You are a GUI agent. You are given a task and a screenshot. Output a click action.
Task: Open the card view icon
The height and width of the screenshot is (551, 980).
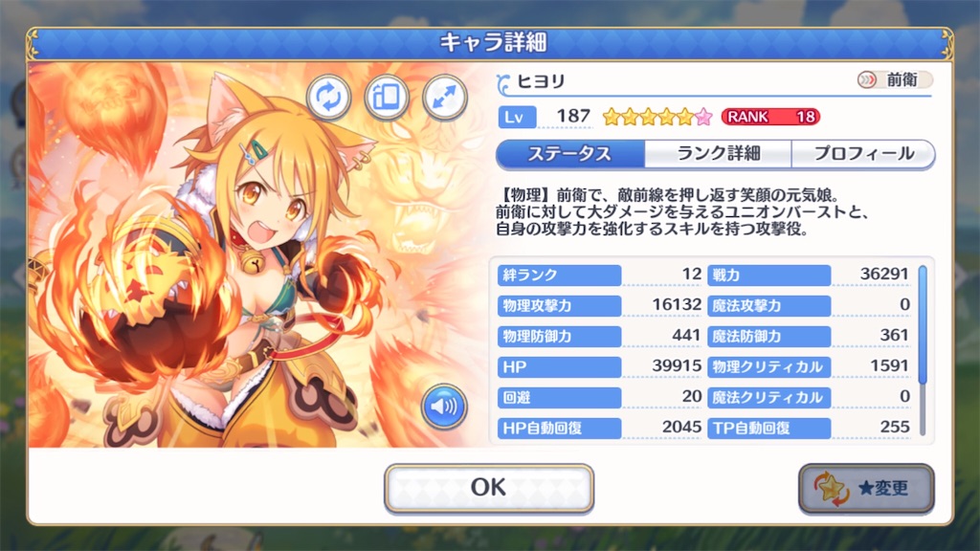pyautogui.click(x=387, y=98)
